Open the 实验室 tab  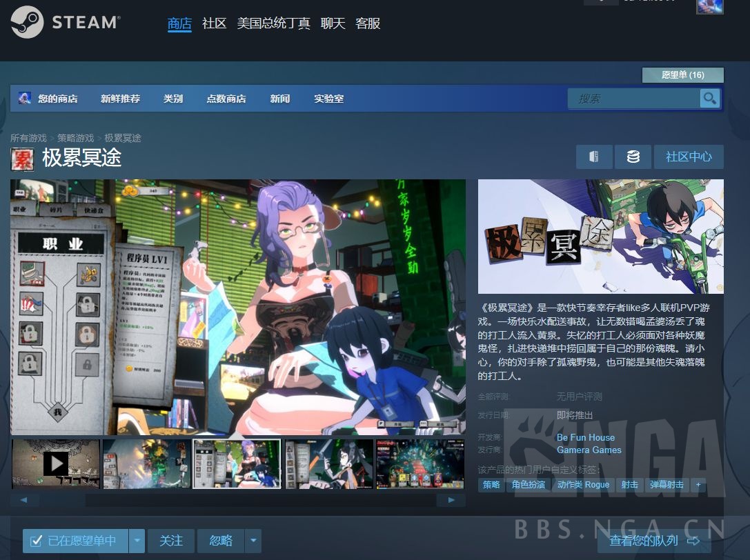pyautogui.click(x=329, y=99)
